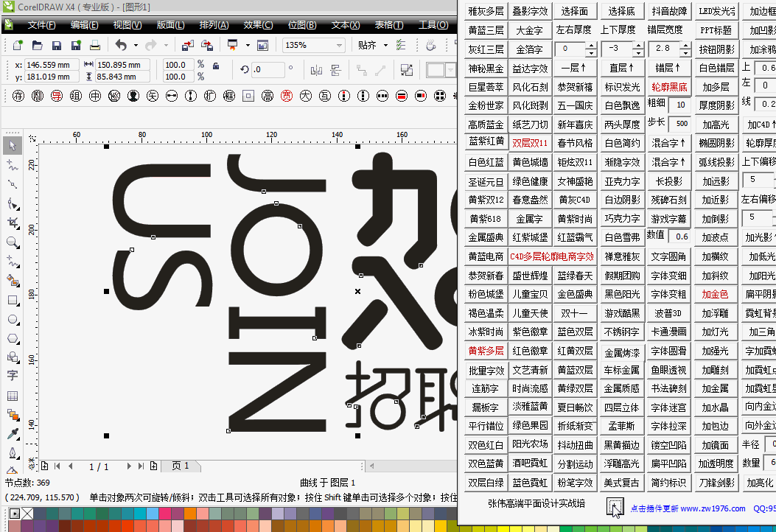Choose the Ellipse tool

(13, 319)
